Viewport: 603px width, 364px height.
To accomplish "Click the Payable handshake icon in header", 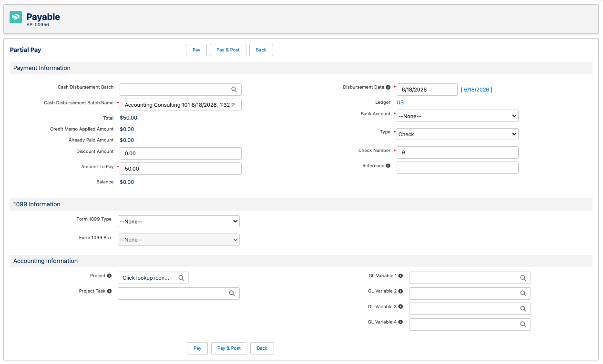I will click(x=16, y=17).
